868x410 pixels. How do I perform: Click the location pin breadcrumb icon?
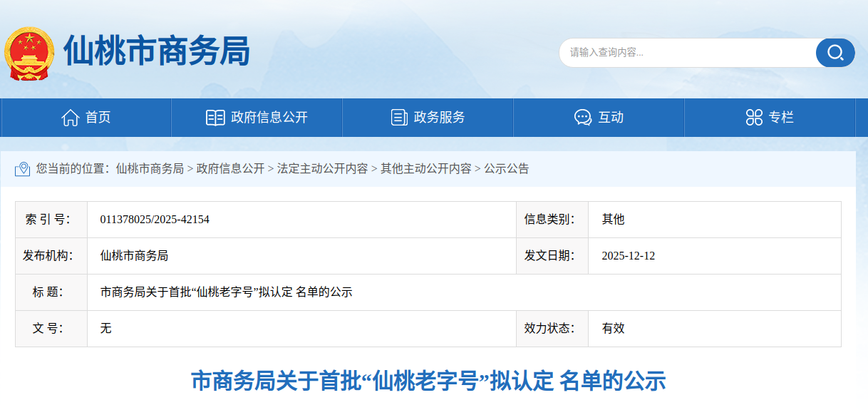[x=23, y=169]
